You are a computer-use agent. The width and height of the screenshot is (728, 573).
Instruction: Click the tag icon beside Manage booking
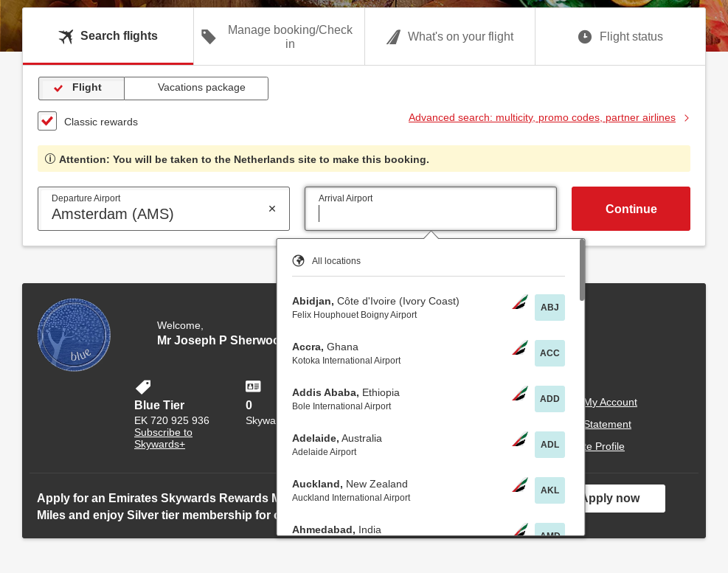tap(209, 37)
